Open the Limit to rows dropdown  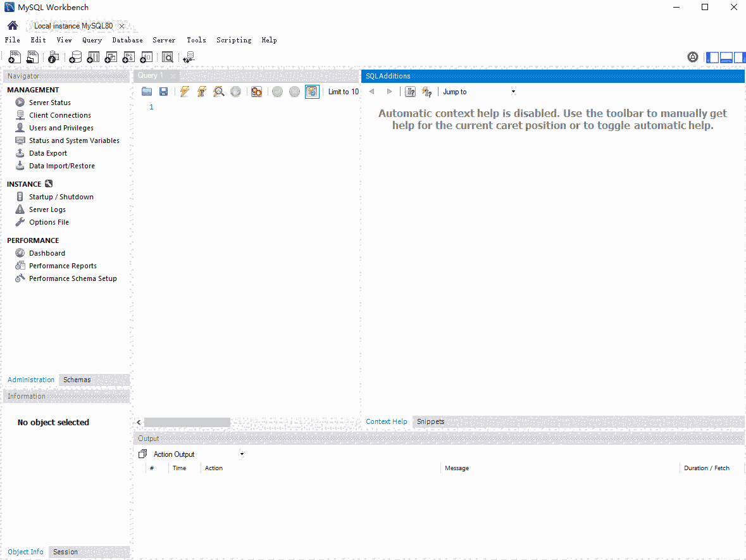343,92
